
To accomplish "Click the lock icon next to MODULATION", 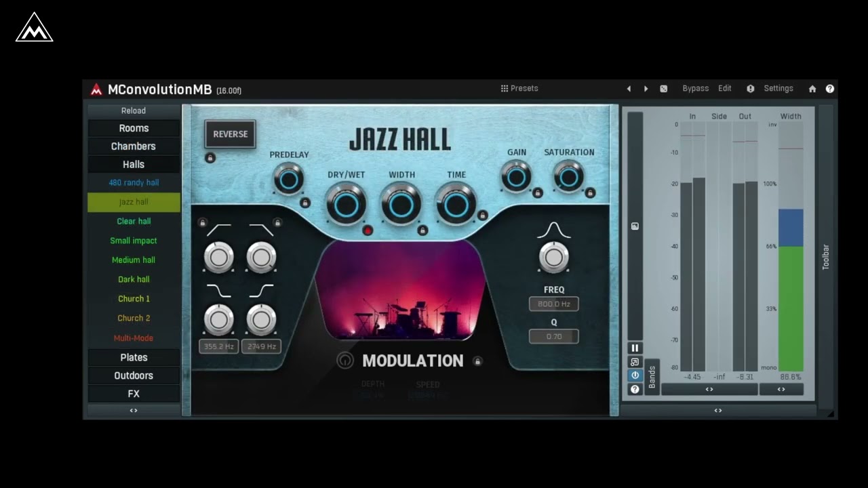I will (477, 361).
